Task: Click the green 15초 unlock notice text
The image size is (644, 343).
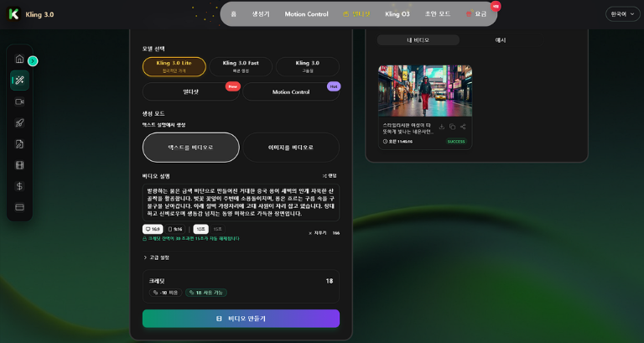Action: click(191, 239)
